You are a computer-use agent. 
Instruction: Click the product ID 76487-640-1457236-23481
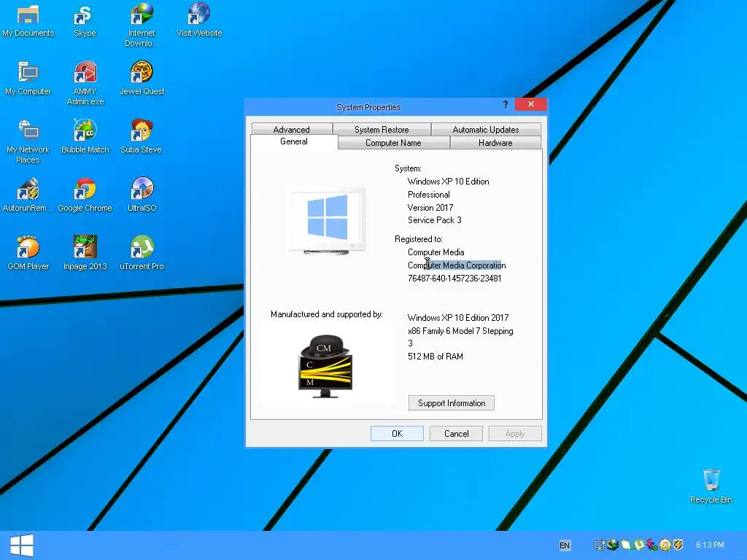(x=454, y=278)
